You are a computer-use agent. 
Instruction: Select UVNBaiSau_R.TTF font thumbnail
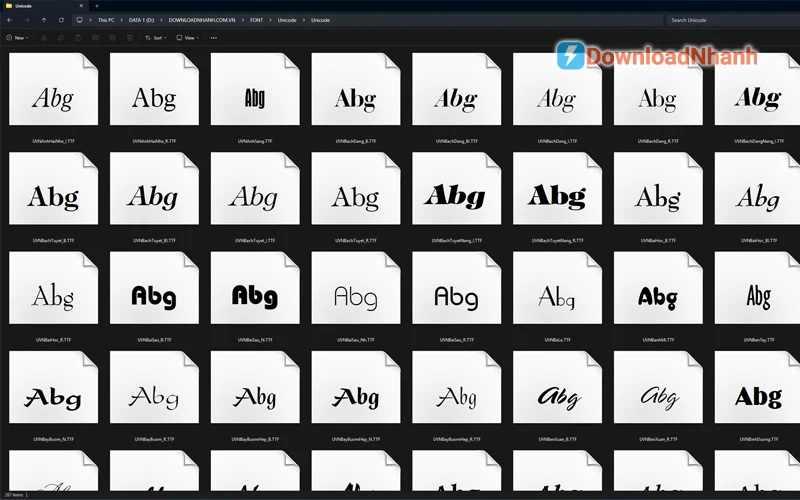click(457, 288)
